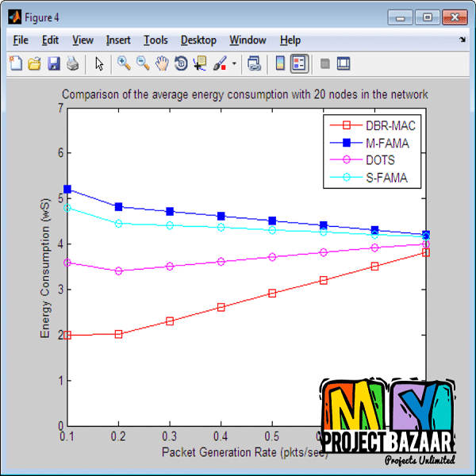Screen dimensions: 476x476
Task: Select the Pan hand tool
Action: pyautogui.click(x=162, y=63)
